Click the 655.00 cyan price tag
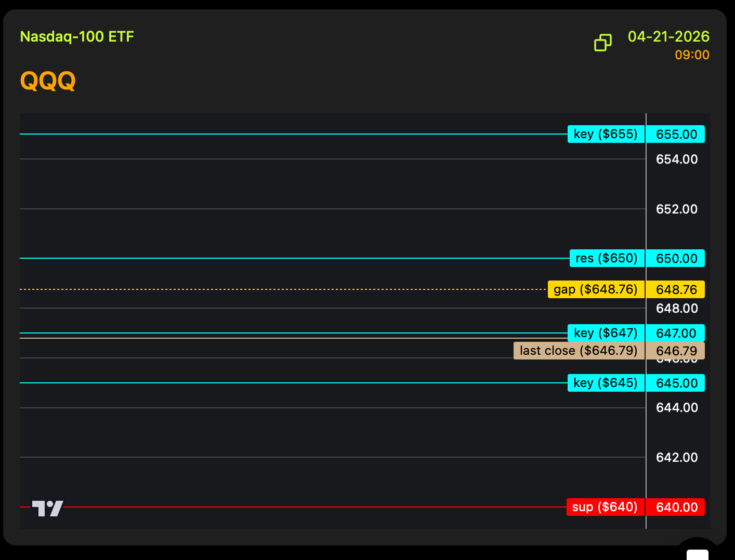735x560 pixels. click(676, 134)
